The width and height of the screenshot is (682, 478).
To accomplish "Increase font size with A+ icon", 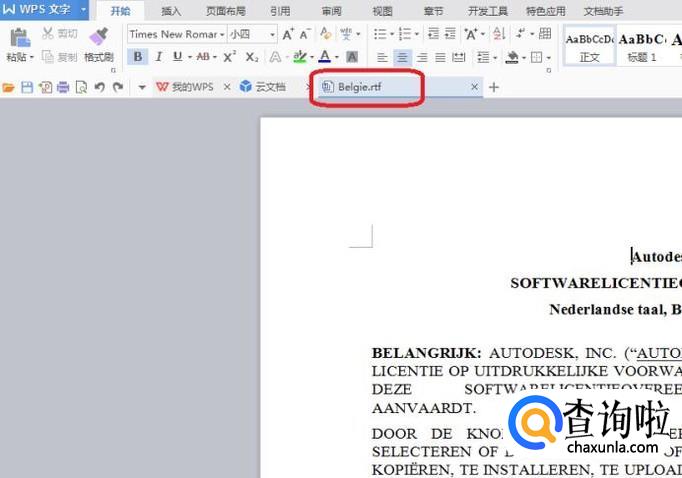I will tap(288, 34).
